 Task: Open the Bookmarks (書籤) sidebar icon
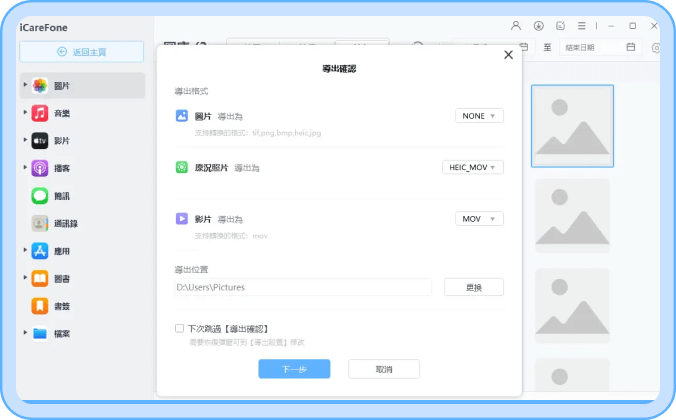click(x=40, y=306)
